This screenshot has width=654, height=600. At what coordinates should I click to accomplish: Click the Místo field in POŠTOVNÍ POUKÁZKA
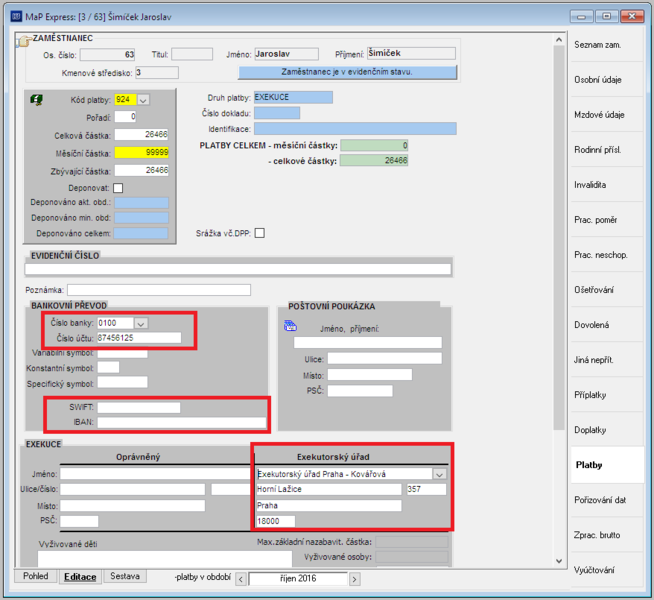tap(370, 374)
